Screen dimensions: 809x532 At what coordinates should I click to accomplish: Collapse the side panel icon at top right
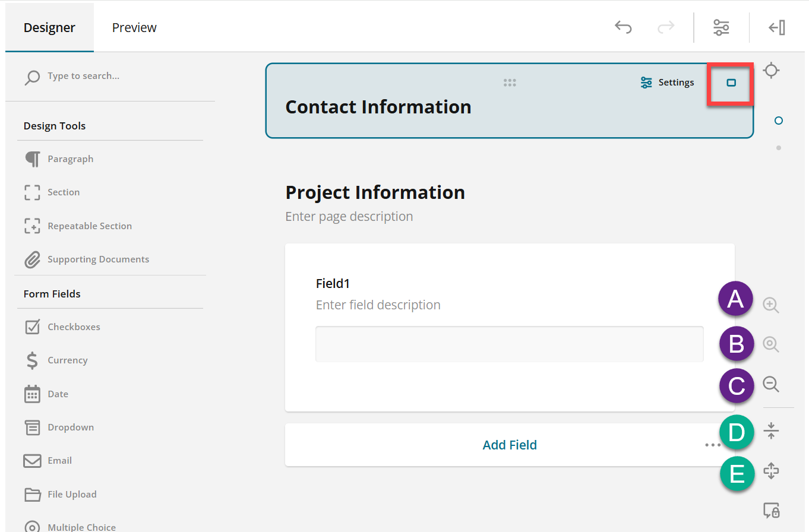coord(777,27)
